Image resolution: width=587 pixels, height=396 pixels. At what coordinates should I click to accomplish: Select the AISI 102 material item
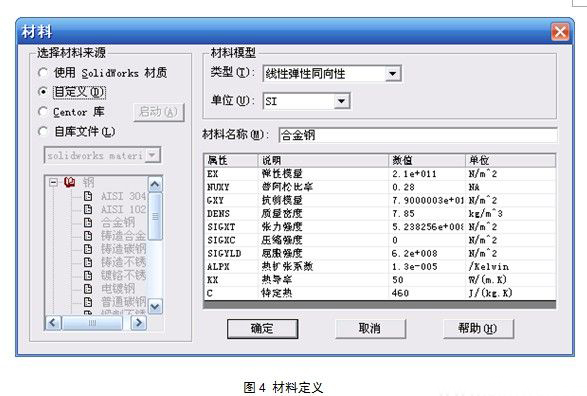click(123, 209)
